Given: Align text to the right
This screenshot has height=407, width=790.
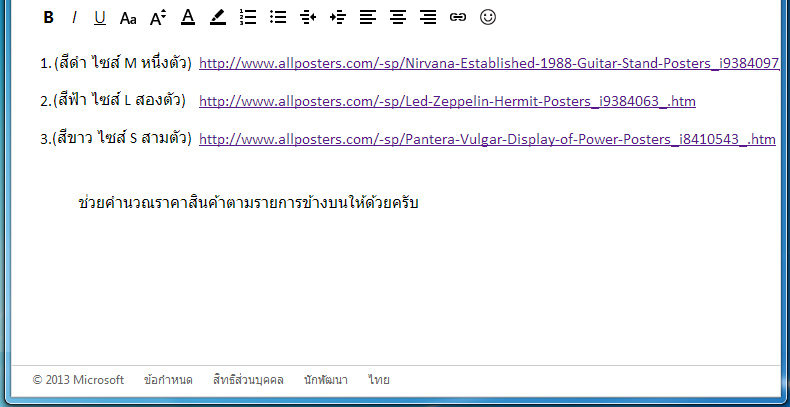Looking at the screenshot, I should [428, 17].
